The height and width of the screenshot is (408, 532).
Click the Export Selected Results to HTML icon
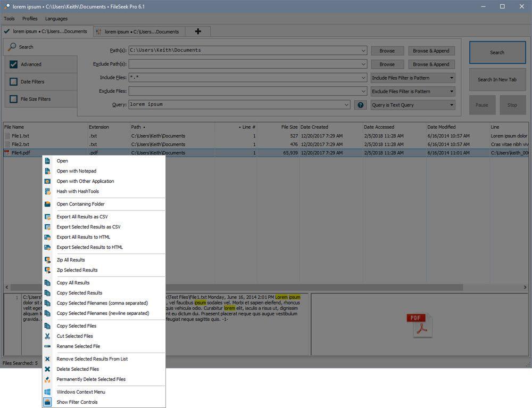[x=47, y=247]
